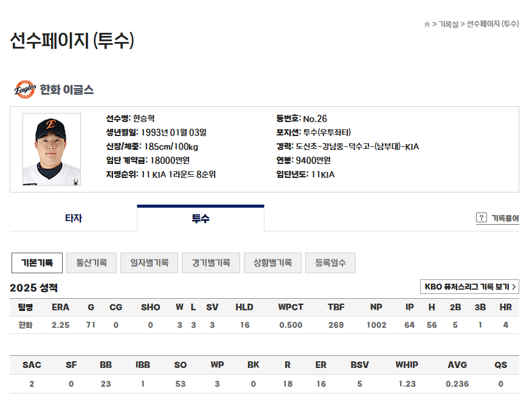532x402 pixels.
Task: Open the 통산기록 career stats view
Action: [92, 262]
